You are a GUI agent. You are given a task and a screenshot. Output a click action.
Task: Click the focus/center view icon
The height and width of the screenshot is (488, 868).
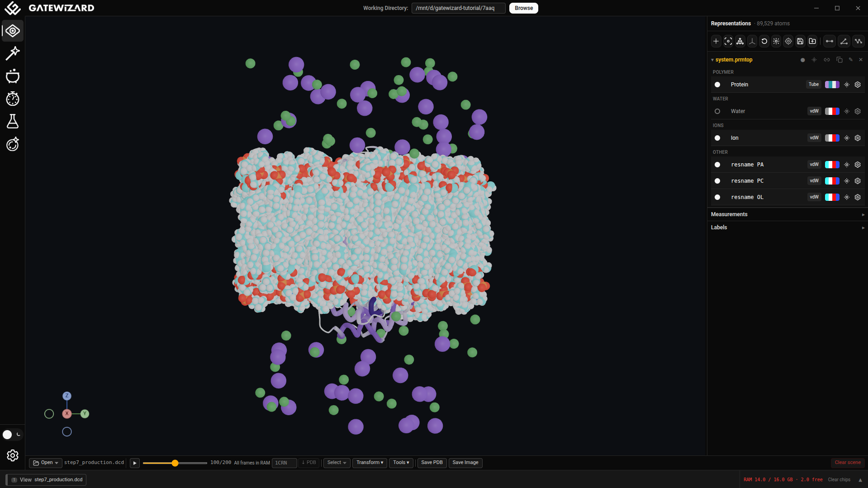point(728,41)
